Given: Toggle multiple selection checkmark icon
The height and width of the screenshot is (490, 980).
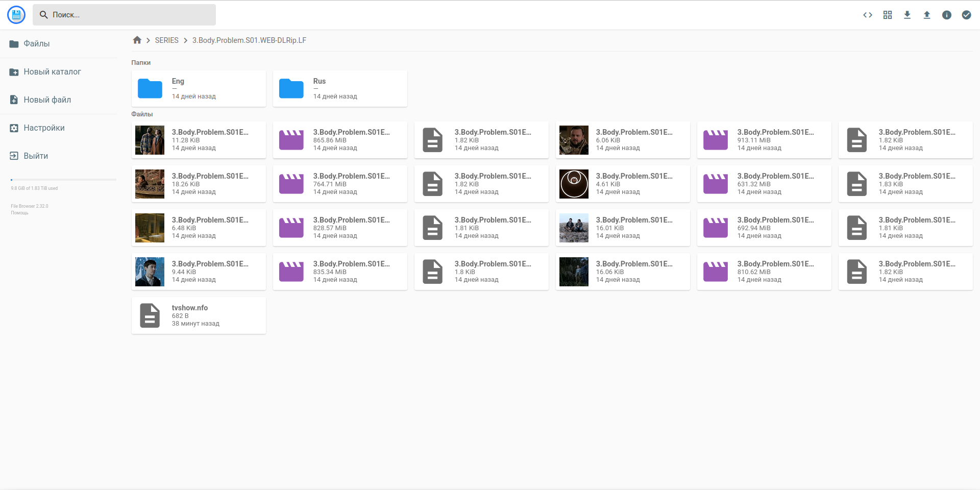Looking at the screenshot, I should point(966,15).
